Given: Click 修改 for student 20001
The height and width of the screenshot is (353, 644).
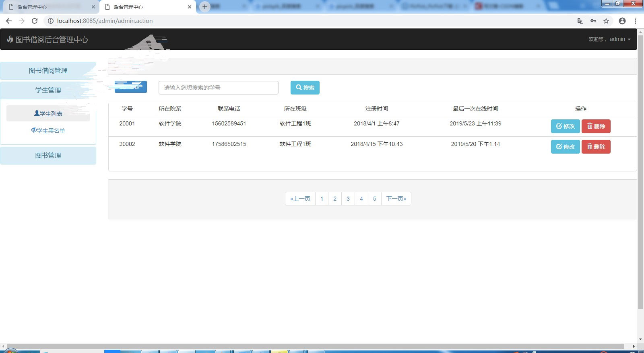Looking at the screenshot, I should click(565, 126).
